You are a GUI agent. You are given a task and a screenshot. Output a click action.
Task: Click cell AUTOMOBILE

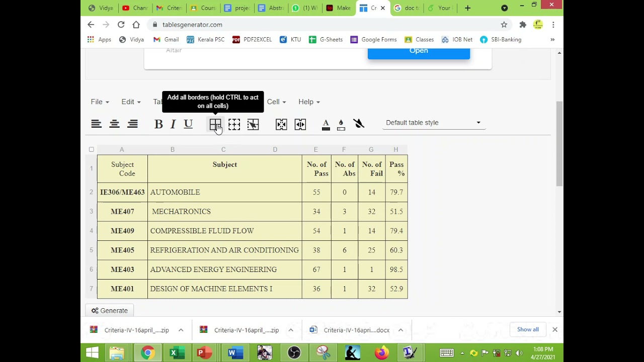pos(224,192)
